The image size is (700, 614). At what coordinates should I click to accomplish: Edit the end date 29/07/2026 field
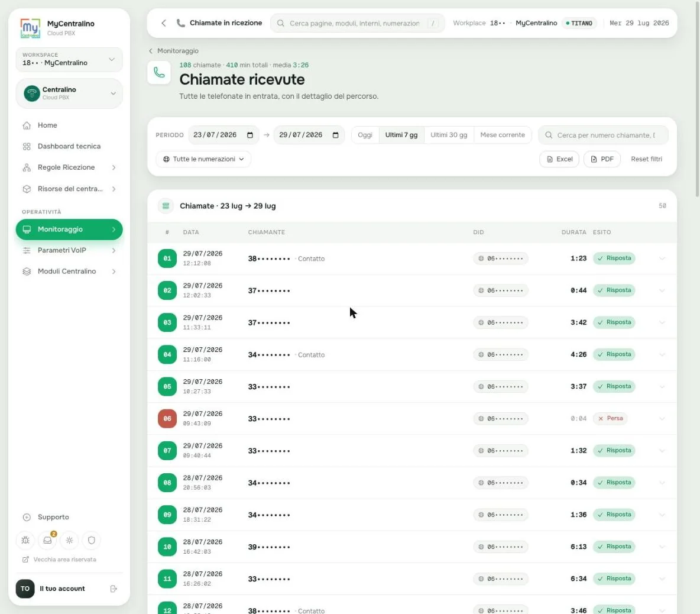pyautogui.click(x=309, y=135)
